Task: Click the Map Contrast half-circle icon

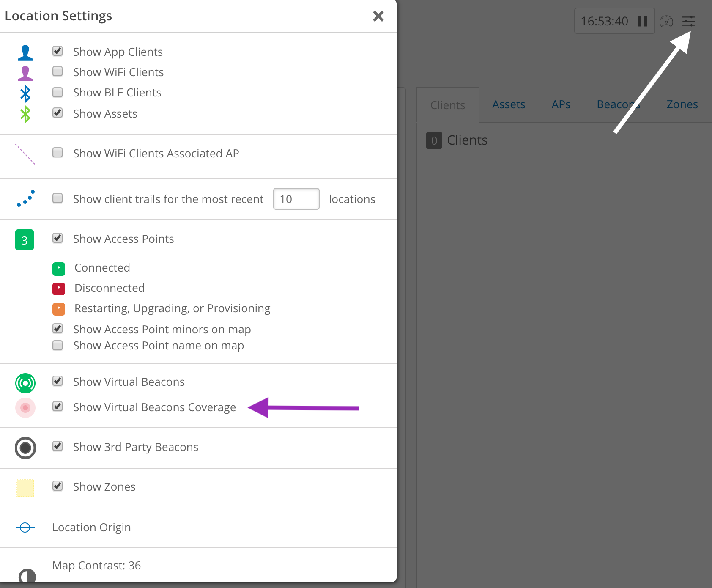Action: (27, 576)
